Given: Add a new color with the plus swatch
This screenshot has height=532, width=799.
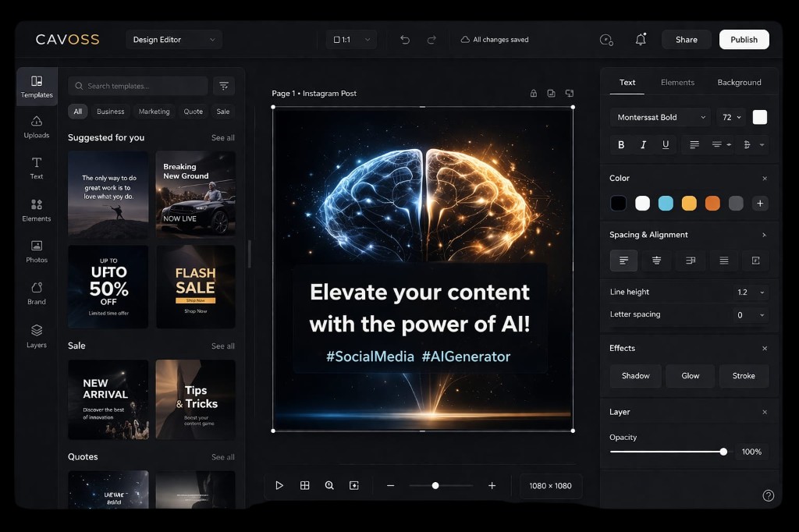Looking at the screenshot, I should (x=759, y=203).
